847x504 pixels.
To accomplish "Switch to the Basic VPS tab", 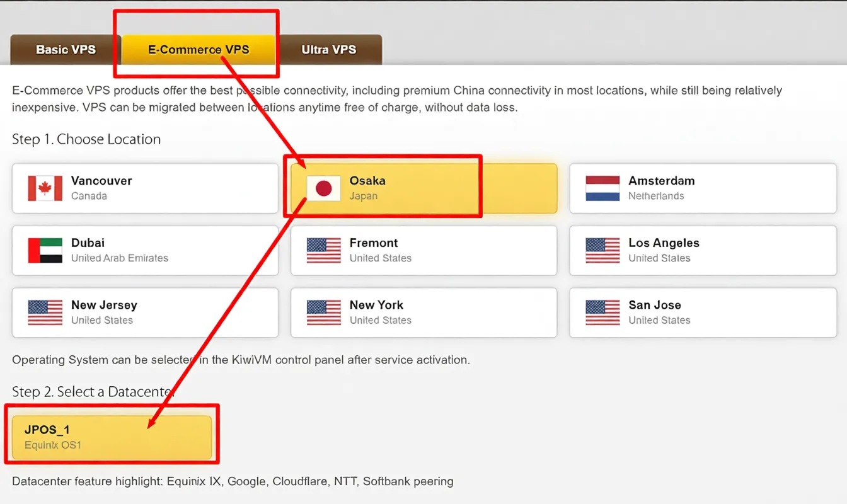I will [66, 49].
